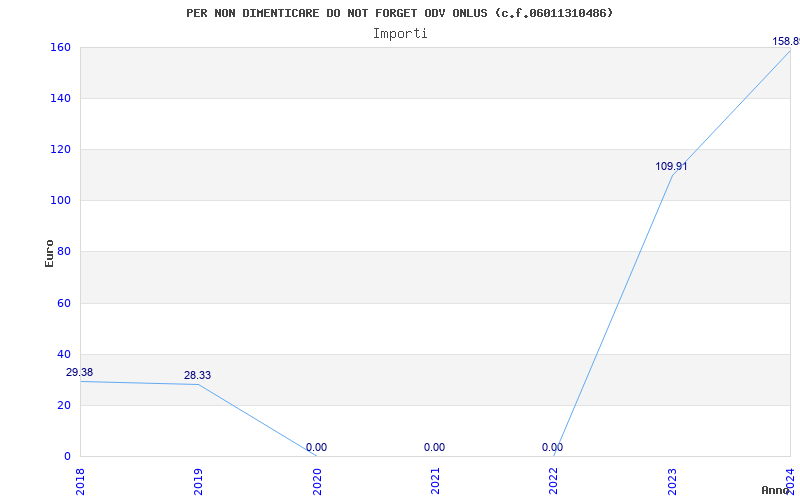Screen dimensions: 800x500
Task: Click the 2020 x-axis label
Action: pos(317,482)
